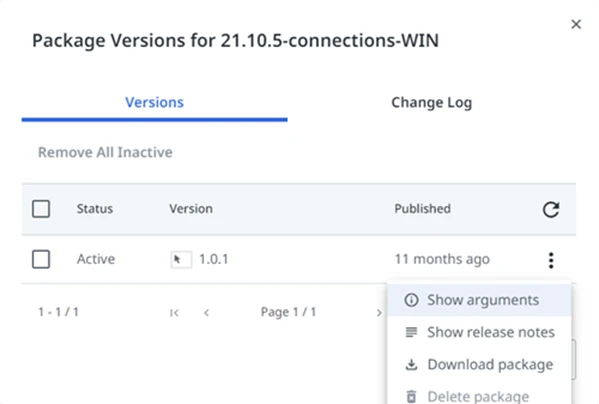Open the three-dot actions menu for version 1.0.1
The width and height of the screenshot is (599, 404).
pos(551,260)
